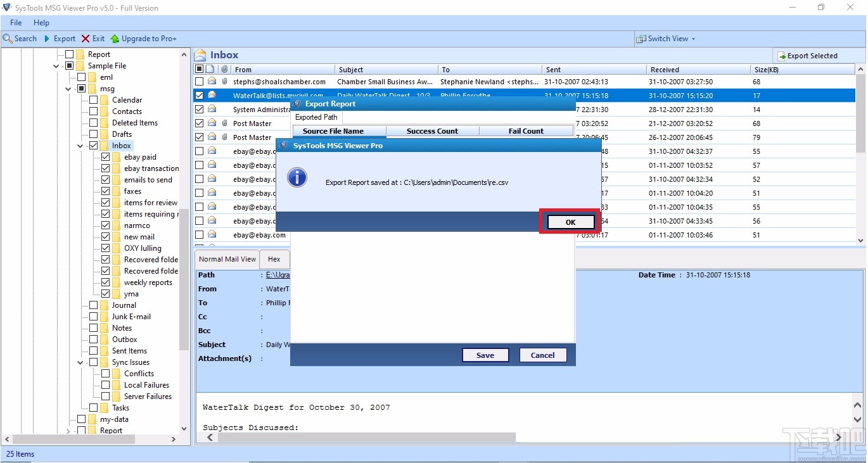Click the Junk E-mail folder icon

point(105,317)
